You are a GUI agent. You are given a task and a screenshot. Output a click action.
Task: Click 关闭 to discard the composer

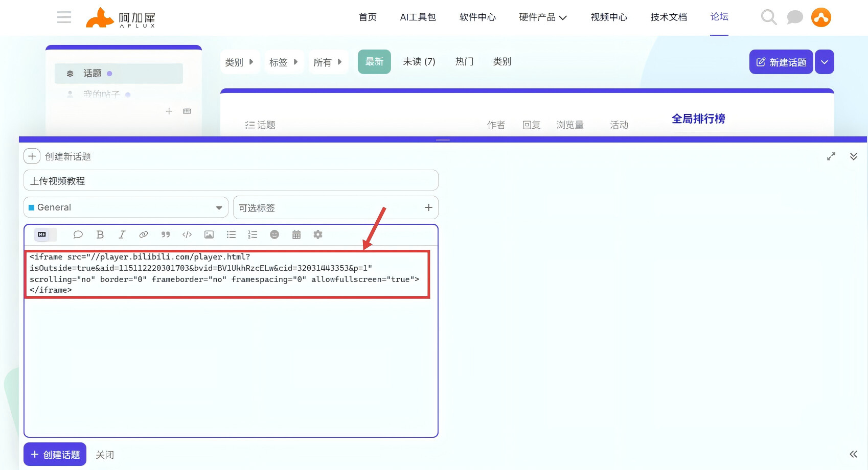click(105, 455)
